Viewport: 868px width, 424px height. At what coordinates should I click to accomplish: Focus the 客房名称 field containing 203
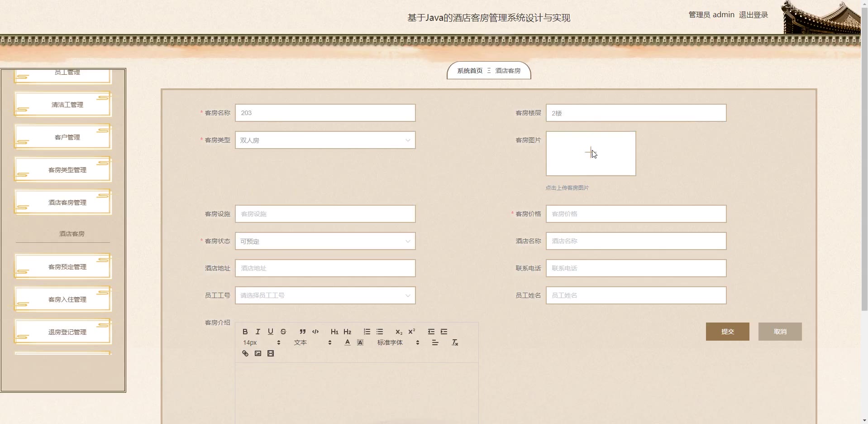point(325,113)
